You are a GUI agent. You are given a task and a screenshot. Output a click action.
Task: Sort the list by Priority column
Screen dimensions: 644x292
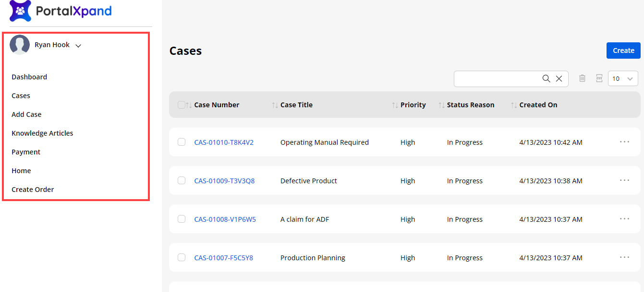tap(395, 105)
